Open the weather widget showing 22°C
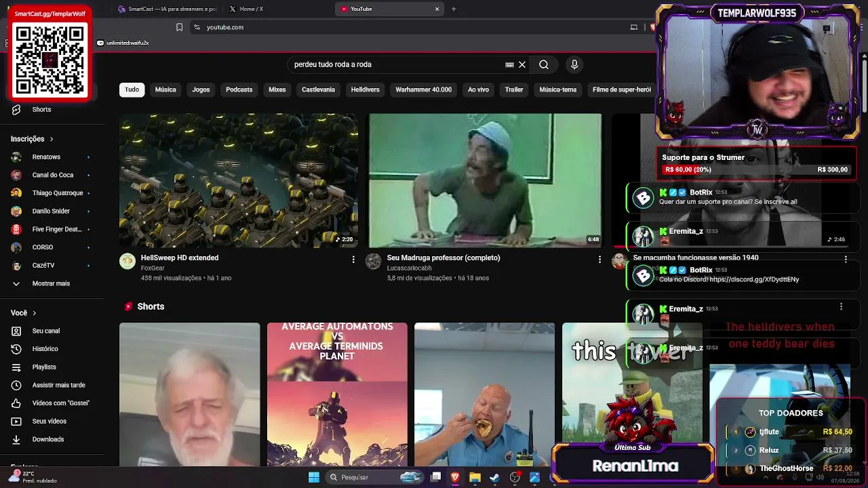Image resolution: width=868 pixels, height=488 pixels. point(34,477)
